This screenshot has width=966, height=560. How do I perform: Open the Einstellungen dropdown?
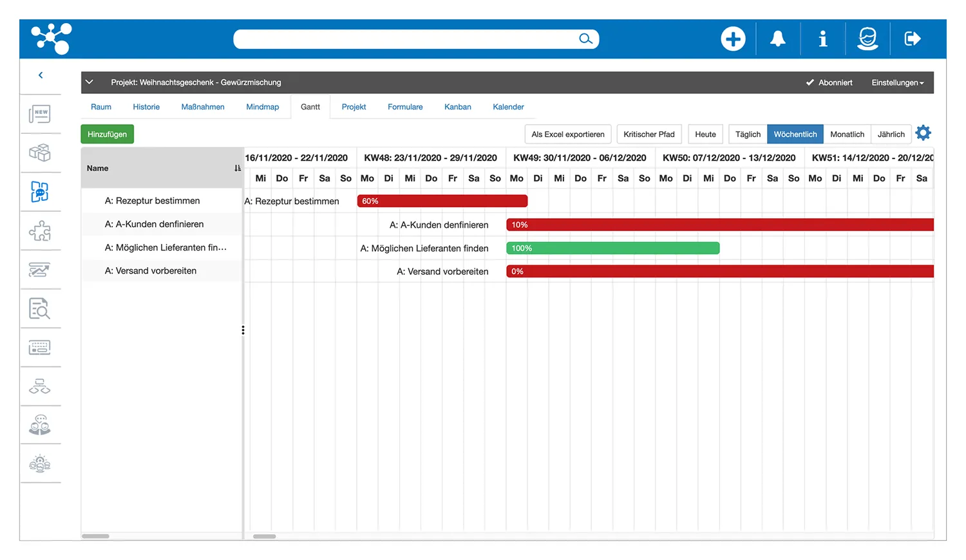[x=897, y=82]
